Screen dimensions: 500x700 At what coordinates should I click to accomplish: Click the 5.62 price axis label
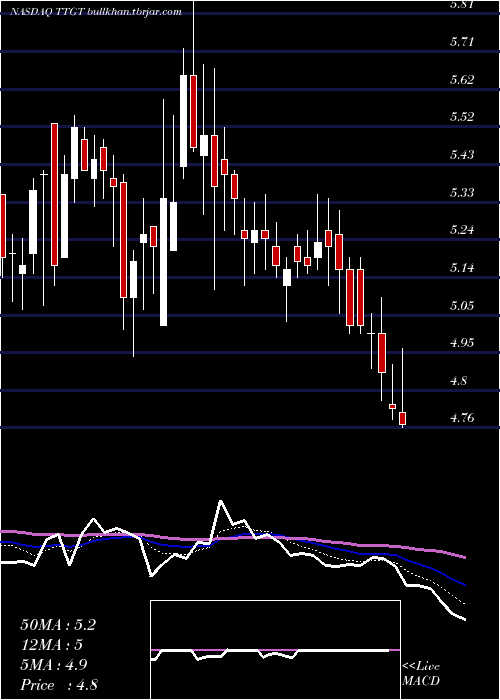click(462, 80)
